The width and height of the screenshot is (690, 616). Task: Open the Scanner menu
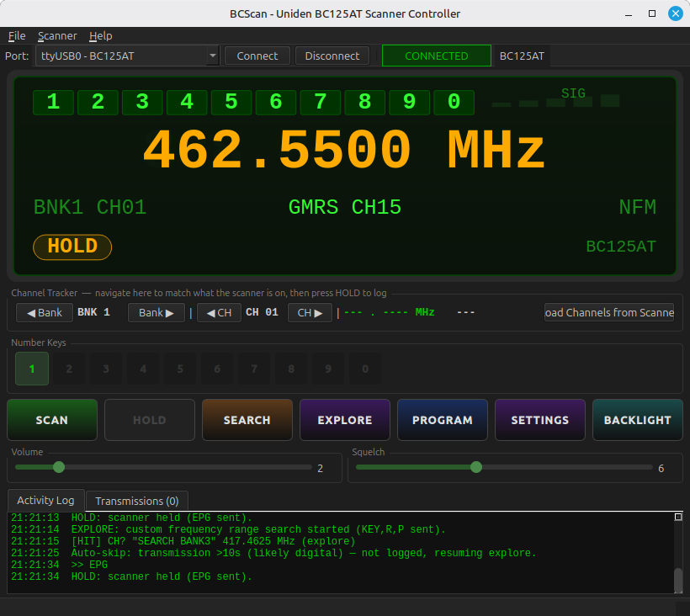tap(57, 35)
